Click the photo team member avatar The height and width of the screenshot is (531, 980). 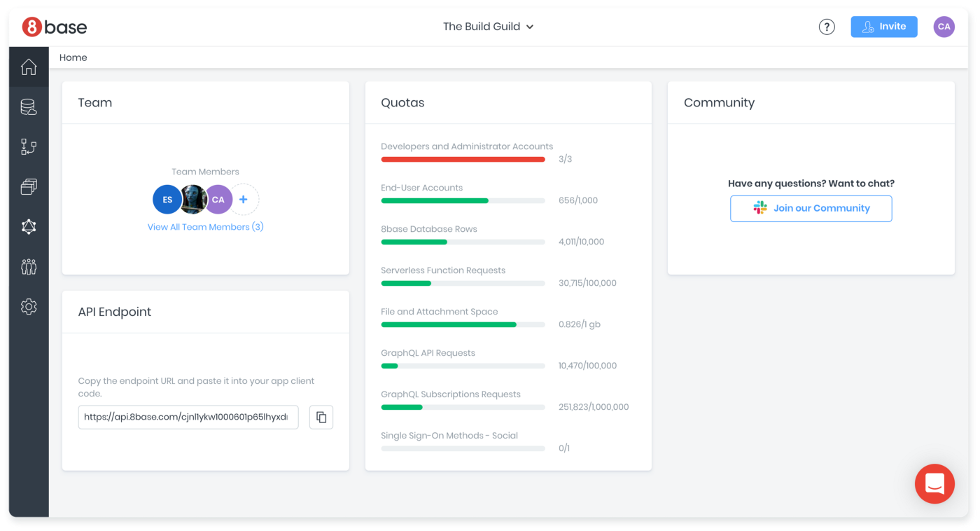click(x=193, y=200)
